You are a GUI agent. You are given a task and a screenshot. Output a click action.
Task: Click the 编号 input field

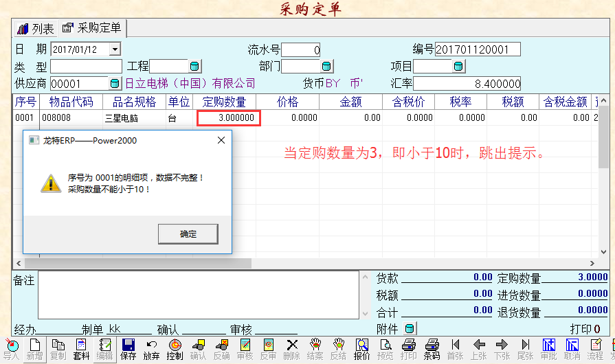(478, 49)
